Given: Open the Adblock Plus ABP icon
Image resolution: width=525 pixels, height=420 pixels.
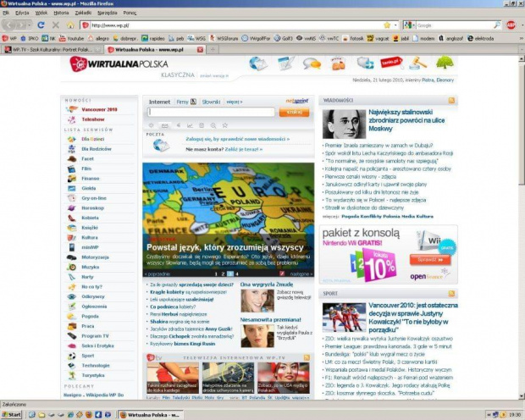Looking at the screenshot, I should click(x=511, y=25).
